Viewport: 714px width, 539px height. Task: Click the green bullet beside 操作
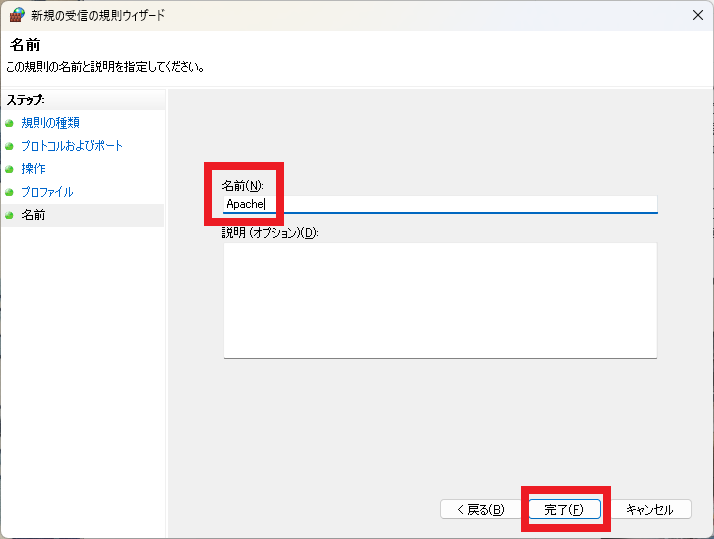(x=9, y=169)
